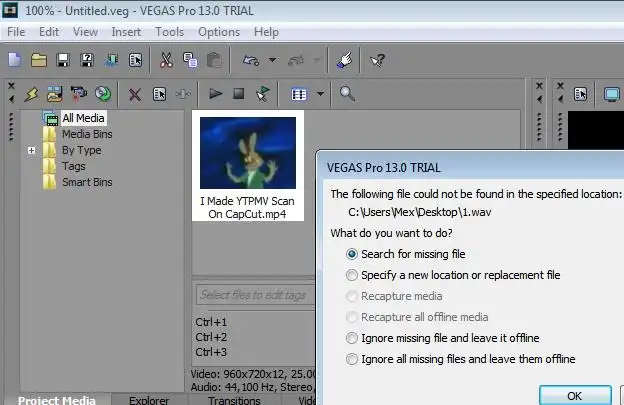624x405 pixels.
Task: Click the Capture Video camcorder icon
Action: 79,93
